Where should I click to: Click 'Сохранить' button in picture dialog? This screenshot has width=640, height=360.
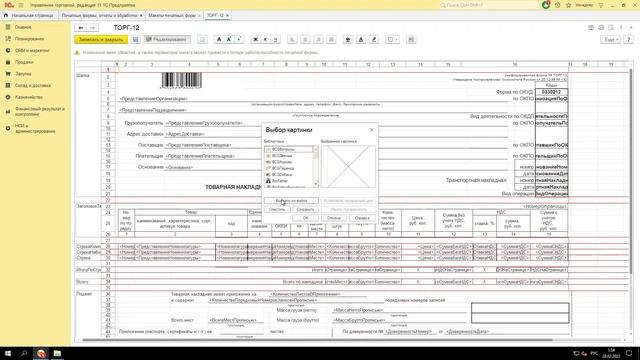(305, 209)
